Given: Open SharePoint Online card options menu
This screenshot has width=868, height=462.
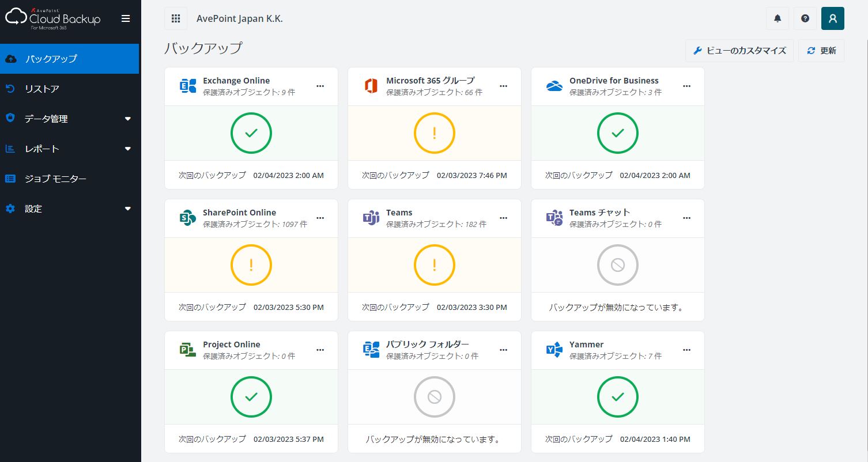Looking at the screenshot, I should (320, 218).
